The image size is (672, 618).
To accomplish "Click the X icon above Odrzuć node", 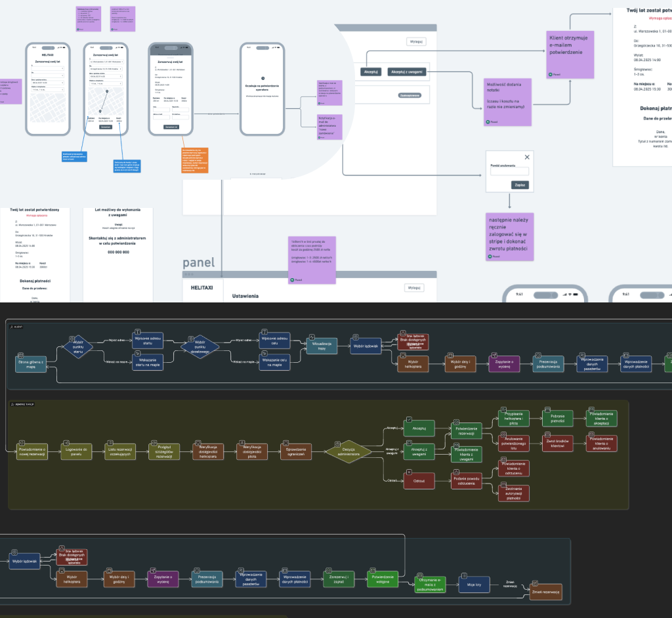I will click(409, 472).
